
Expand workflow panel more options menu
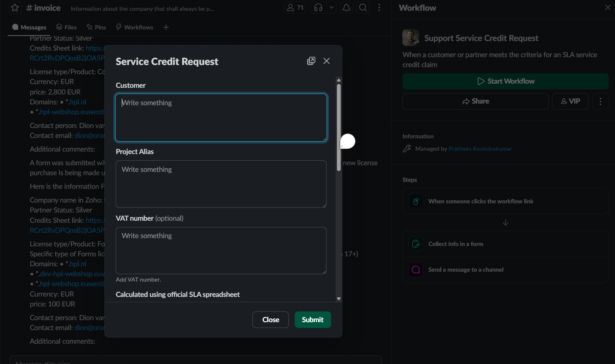(600, 101)
